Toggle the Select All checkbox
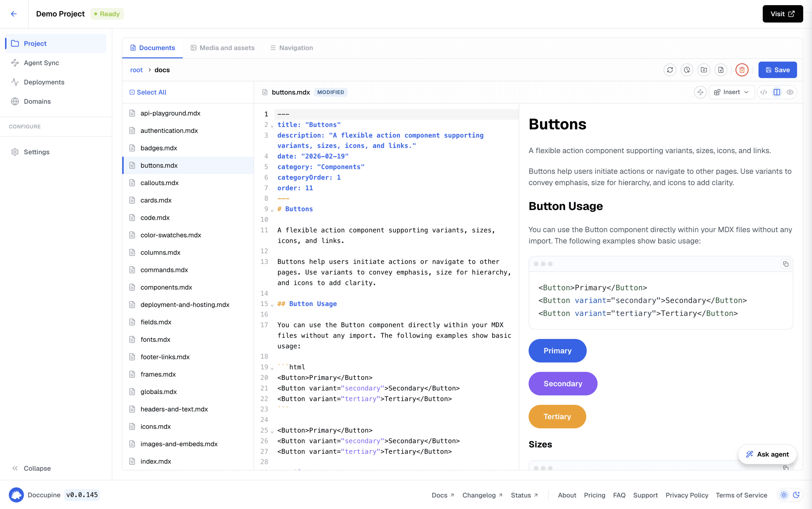 [132, 92]
